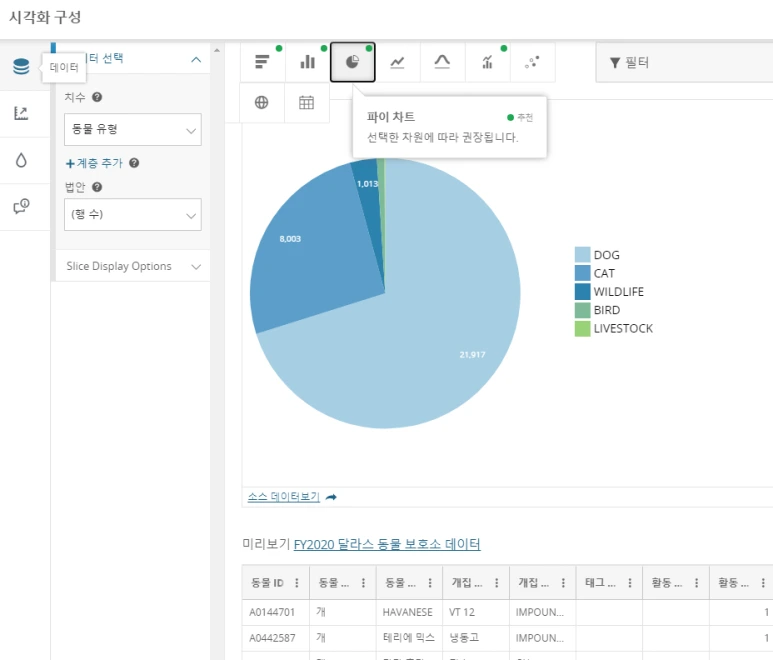Expand Slice Display Options section
773x660 pixels.
point(133,266)
